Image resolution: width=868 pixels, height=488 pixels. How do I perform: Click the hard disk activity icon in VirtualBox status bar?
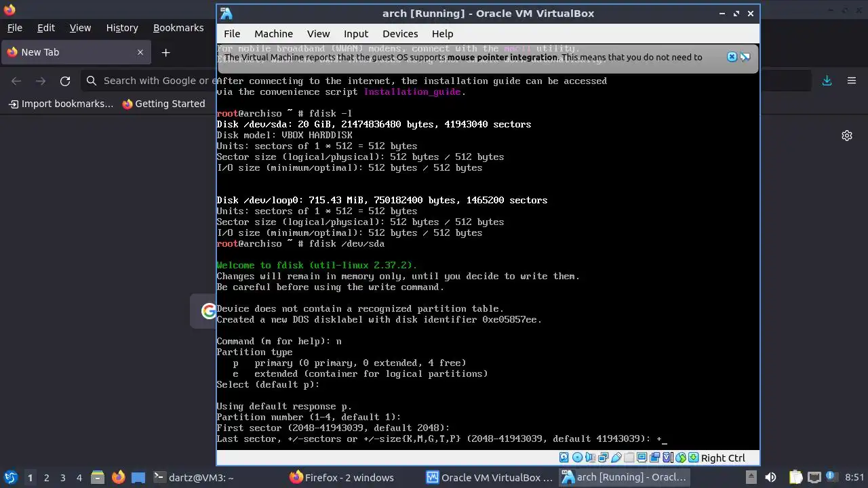click(x=564, y=457)
